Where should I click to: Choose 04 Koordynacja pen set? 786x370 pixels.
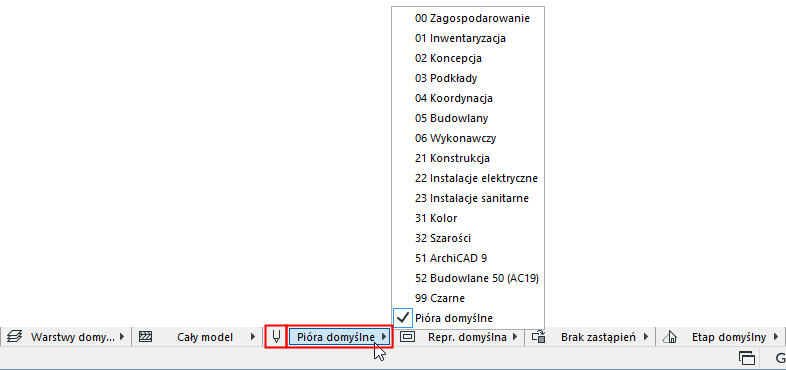click(468, 98)
